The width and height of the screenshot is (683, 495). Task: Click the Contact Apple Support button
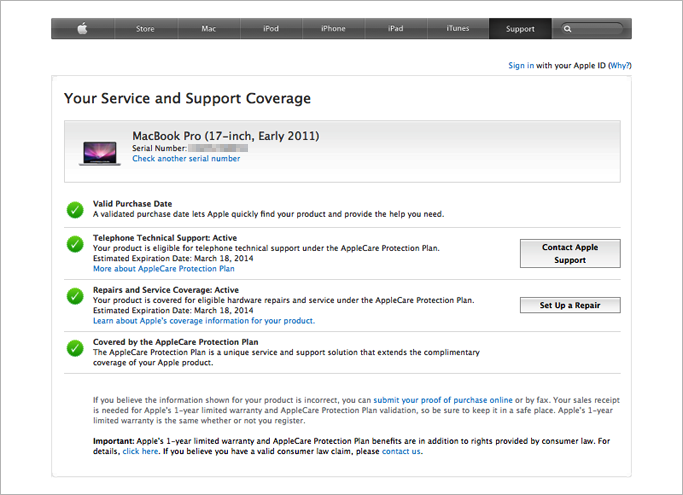point(570,254)
